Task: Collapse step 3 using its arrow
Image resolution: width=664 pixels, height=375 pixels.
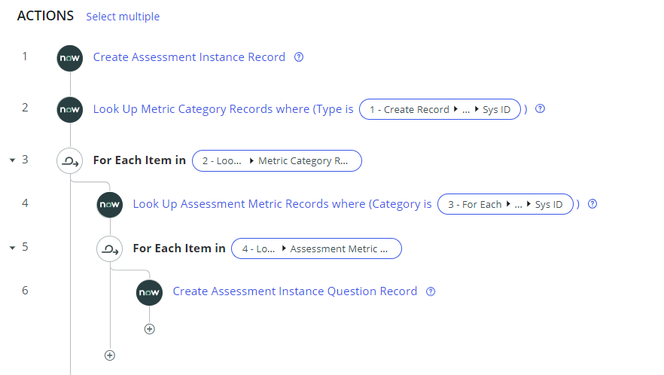Action: pos(12,160)
